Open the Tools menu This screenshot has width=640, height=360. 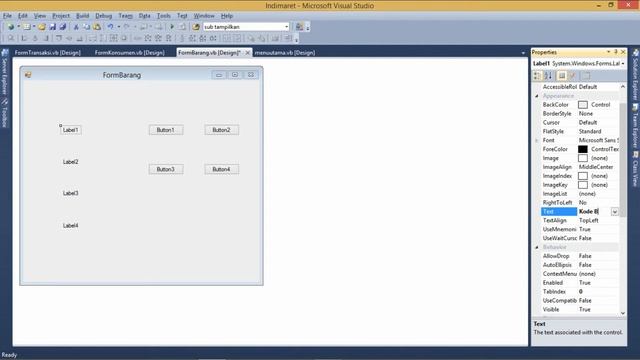[x=164, y=16]
